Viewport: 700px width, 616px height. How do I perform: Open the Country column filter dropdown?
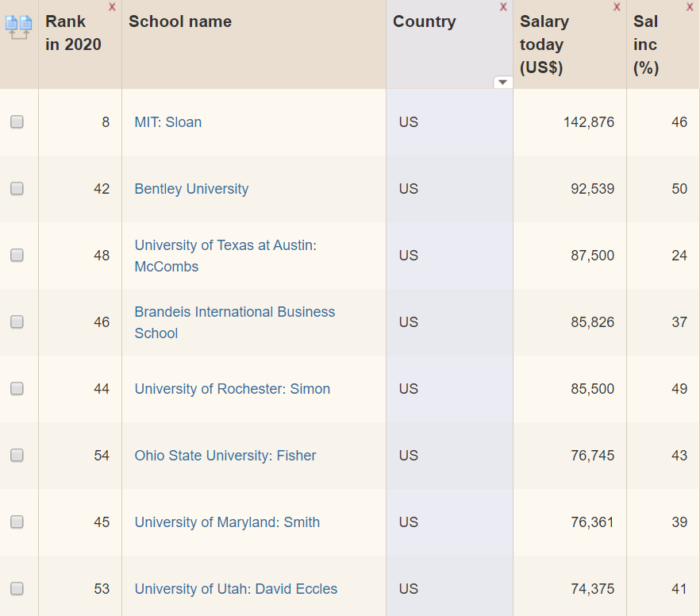click(x=502, y=82)
